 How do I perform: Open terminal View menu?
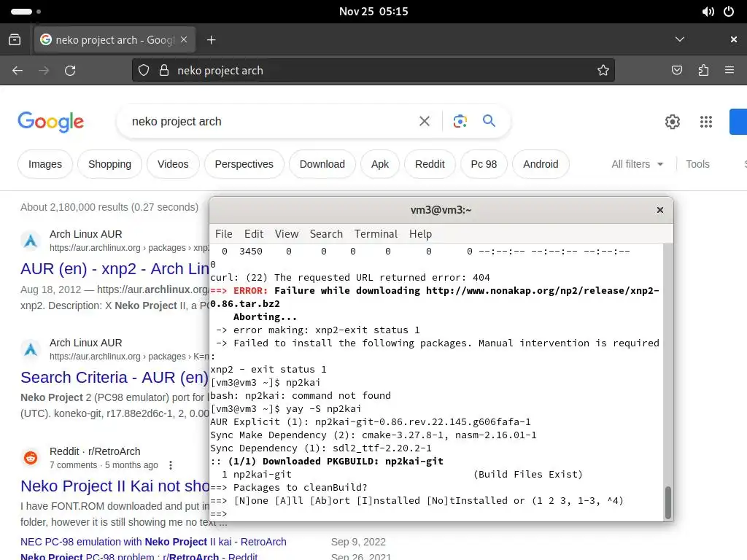click(286, 234)
